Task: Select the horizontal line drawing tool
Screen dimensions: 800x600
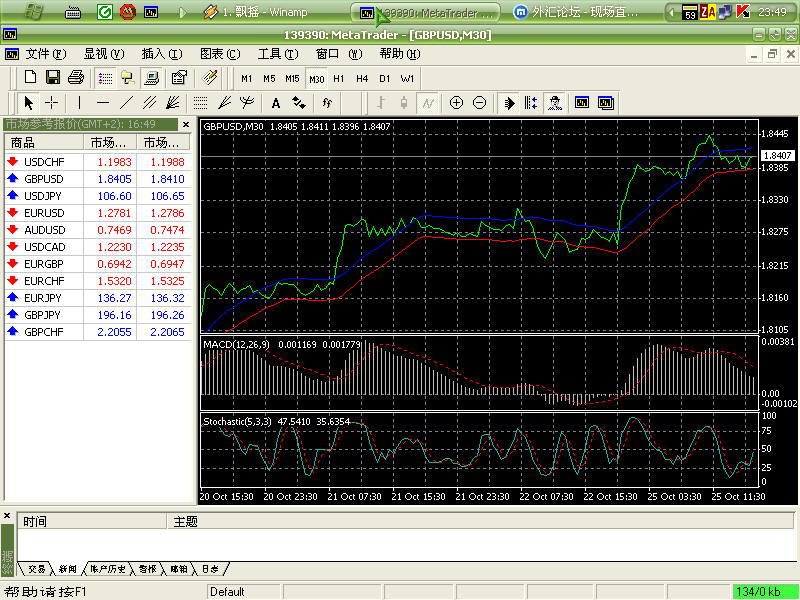Action: point(103,102)
